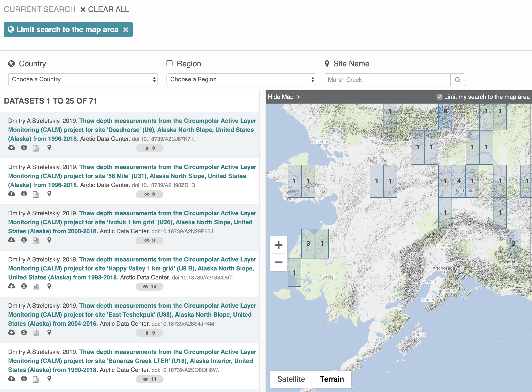
Task: Click the download icon for the Bonanza Creek dataset
Action: 12,379
